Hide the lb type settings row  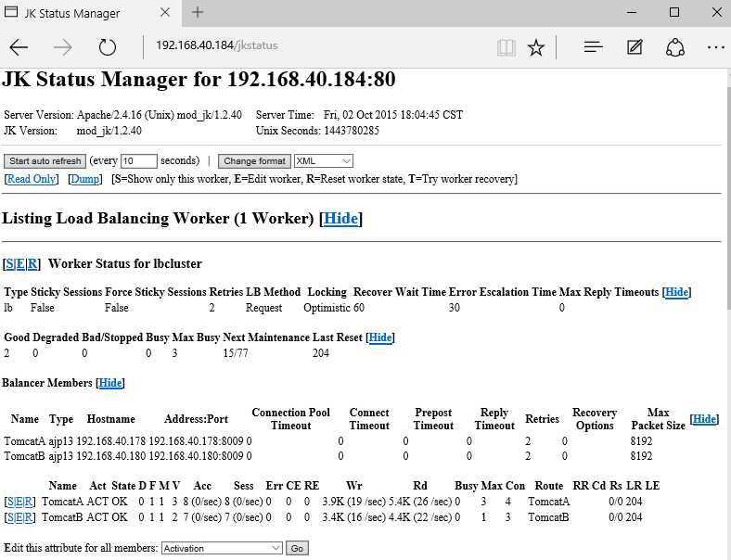click(676, 292)
